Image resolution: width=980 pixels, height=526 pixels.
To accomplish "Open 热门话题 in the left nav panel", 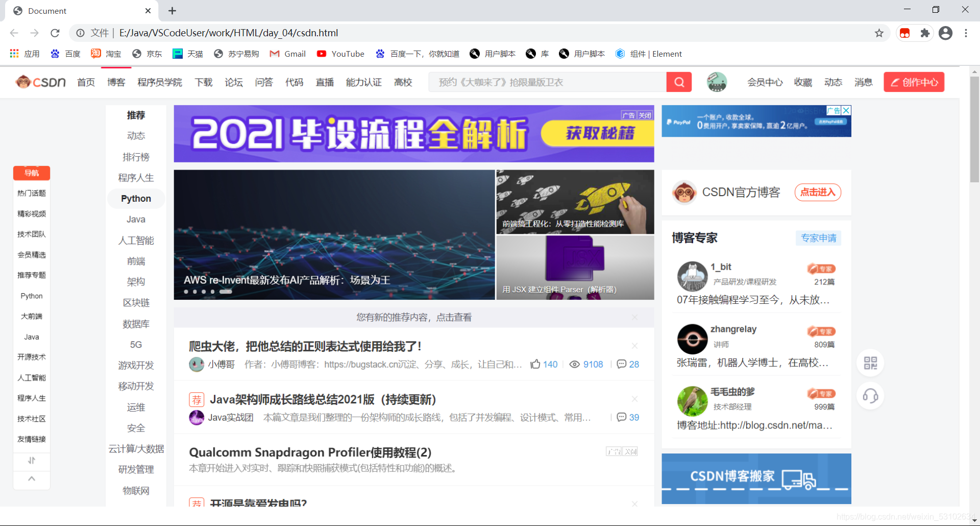I will coord(32,193).
